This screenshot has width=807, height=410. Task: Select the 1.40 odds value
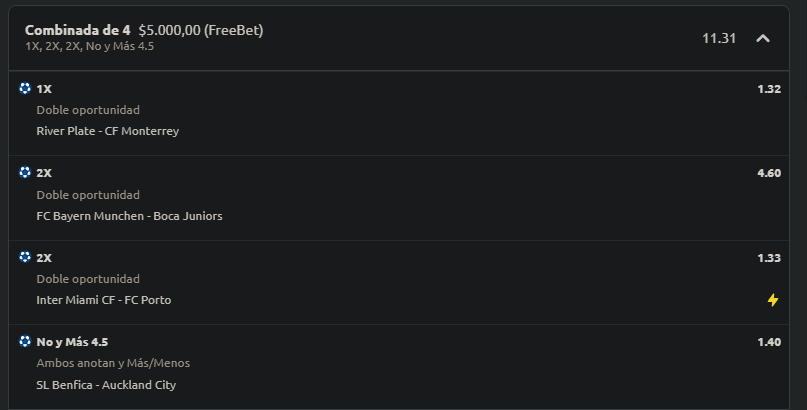pos(769,342)
